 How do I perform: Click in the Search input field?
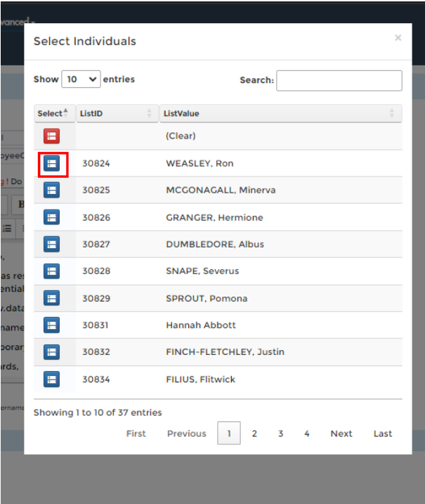click(x=339, y=81)
